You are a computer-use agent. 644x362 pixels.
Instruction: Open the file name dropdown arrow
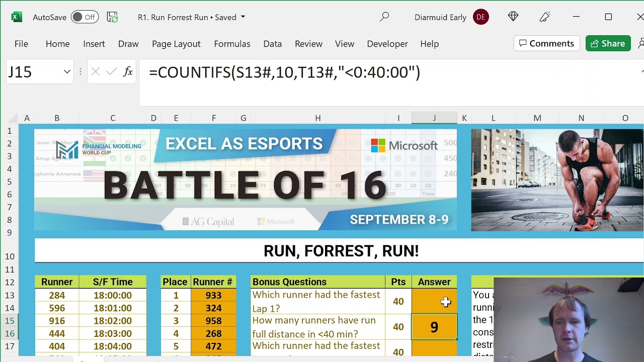click(243, 17)
